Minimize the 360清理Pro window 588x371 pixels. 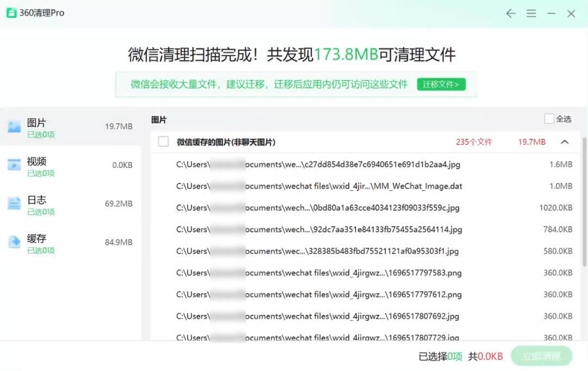pyautogui.click(x=551, y=14)
